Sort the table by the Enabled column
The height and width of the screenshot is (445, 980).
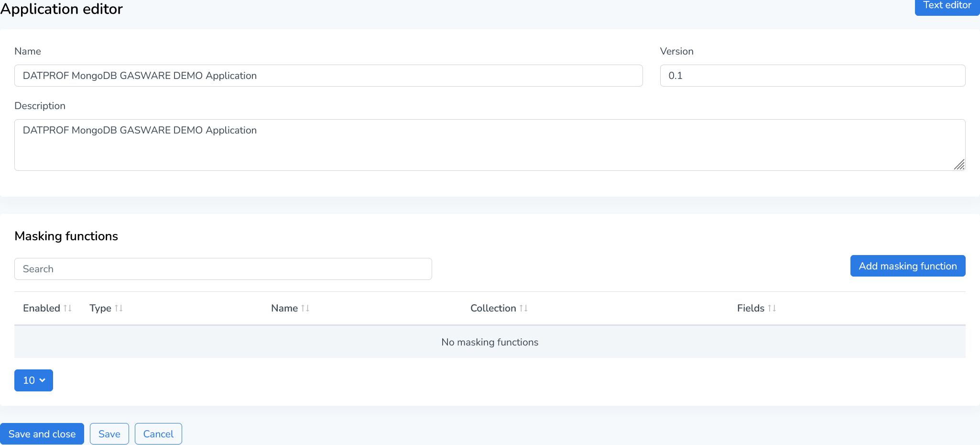click(x=42, y=308)
